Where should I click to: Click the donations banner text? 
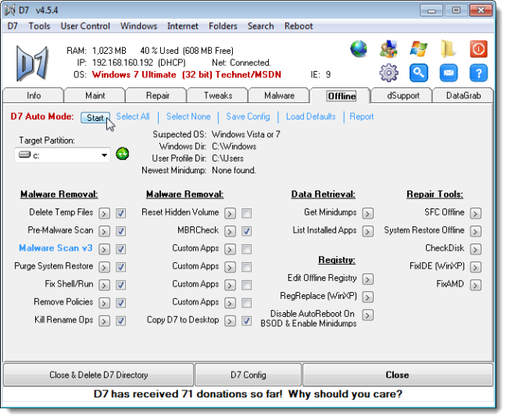pyautogui.click(x=248, y=394)
